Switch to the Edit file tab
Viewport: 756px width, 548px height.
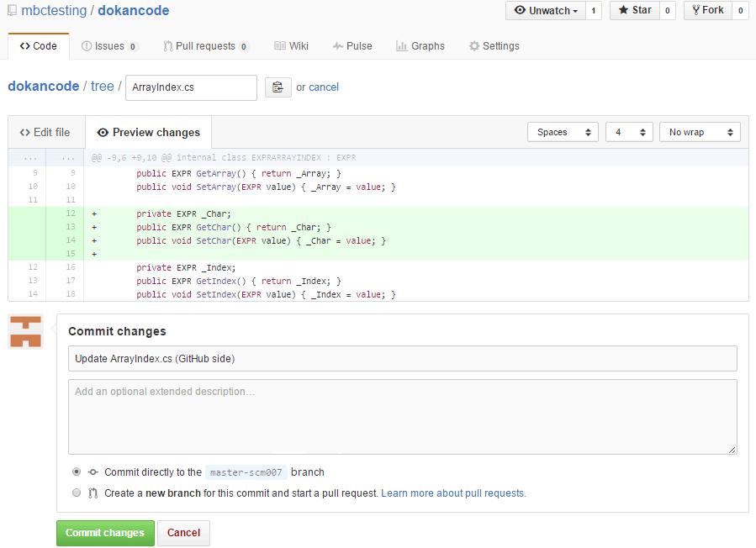click(45, 132)
